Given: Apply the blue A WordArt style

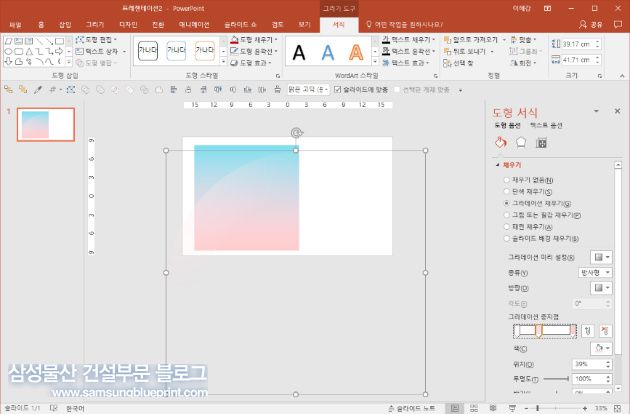Looking at the screenshot, I should pyautogui.click(x=328, y=52).
